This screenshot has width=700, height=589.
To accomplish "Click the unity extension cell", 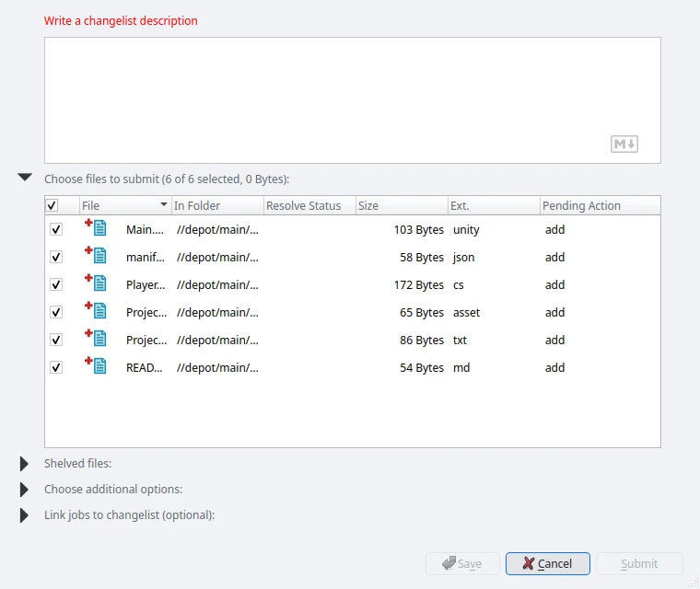I will (466, 230).
